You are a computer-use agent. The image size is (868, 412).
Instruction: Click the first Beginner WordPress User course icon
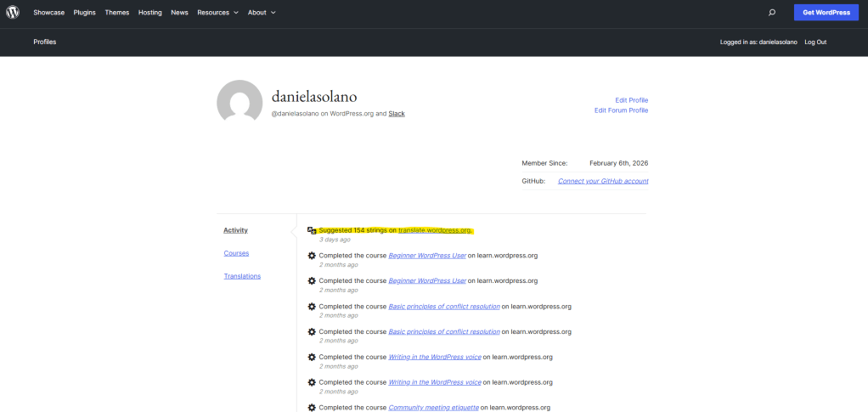[x=312, y=256]
